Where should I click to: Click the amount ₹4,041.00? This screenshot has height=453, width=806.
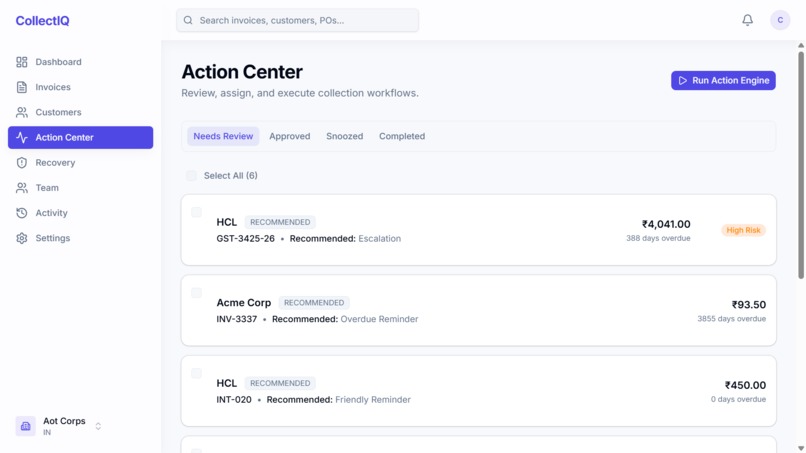(x=666, y=224)
